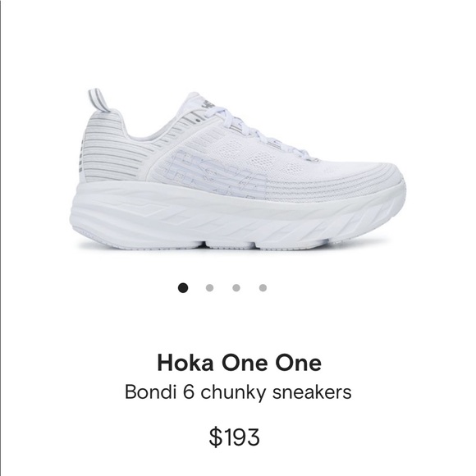Tap the heel pull tab on sneaker
The height and width of the screenshot is (476, 476).
pos(98,100)
